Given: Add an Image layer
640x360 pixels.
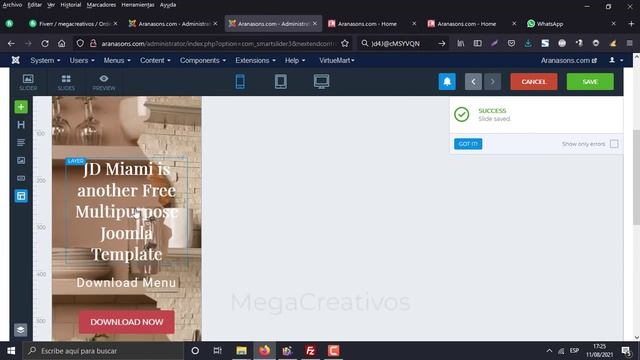Looking at the screenshot, I should [x=21, y=160].
